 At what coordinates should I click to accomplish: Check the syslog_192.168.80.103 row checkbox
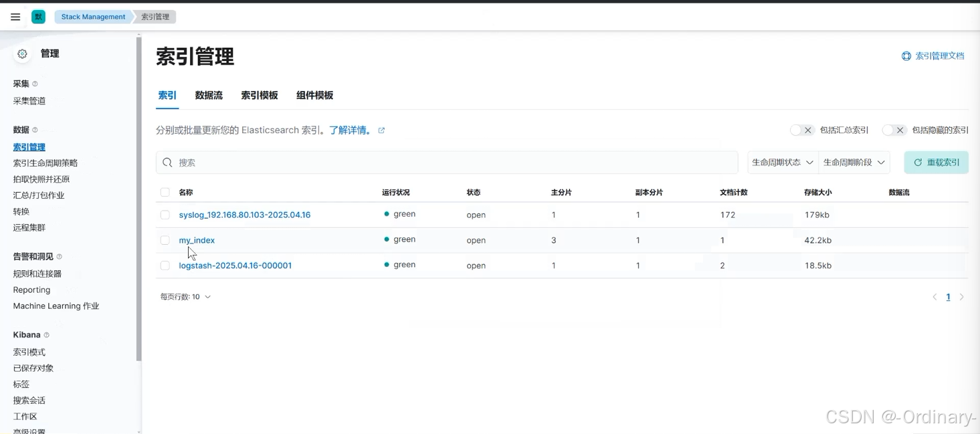tap(165, 215)
